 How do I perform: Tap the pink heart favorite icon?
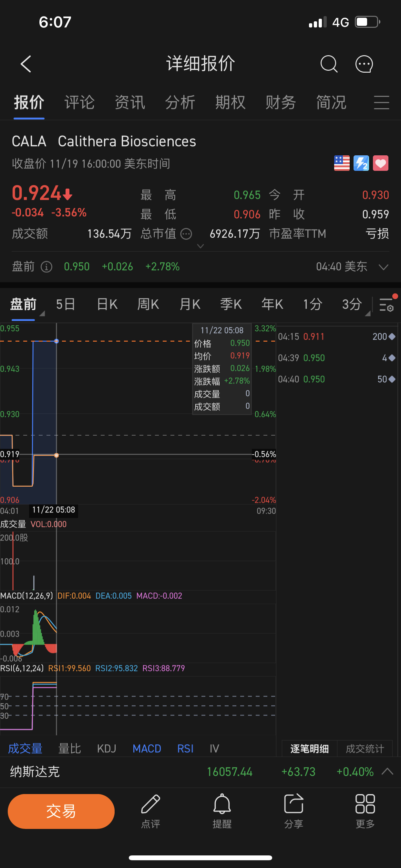[380, 163]
